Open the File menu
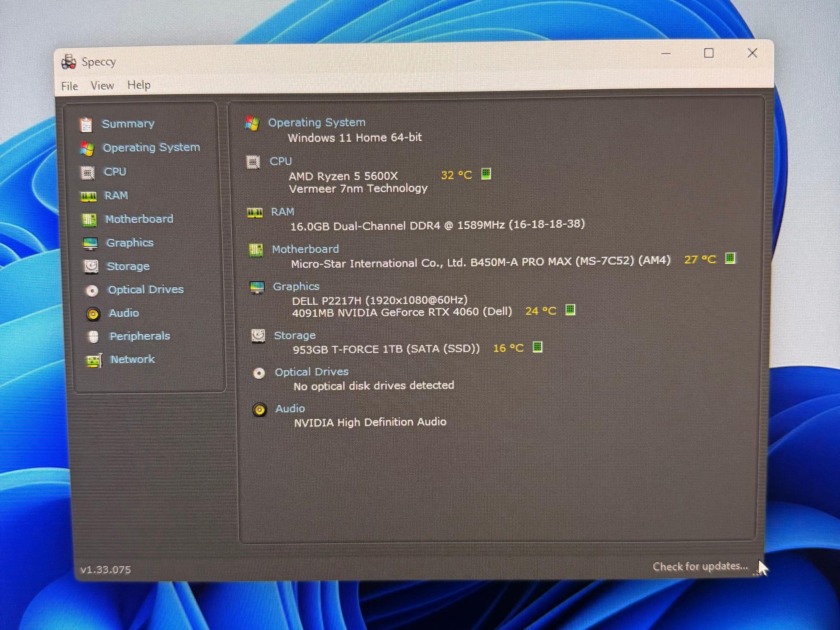This screenshot has height=630, width=840. pos(70,86)
